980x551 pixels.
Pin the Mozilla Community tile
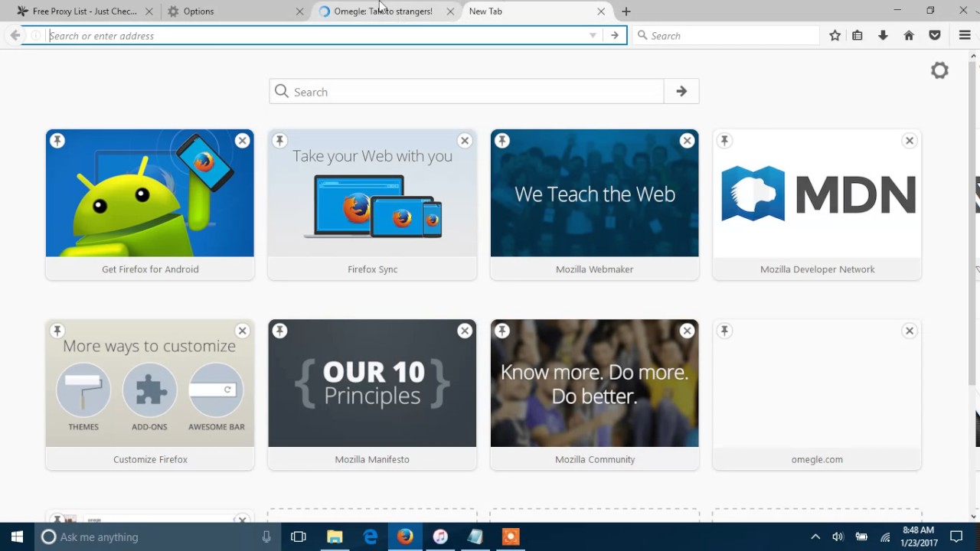coord(501,331)
